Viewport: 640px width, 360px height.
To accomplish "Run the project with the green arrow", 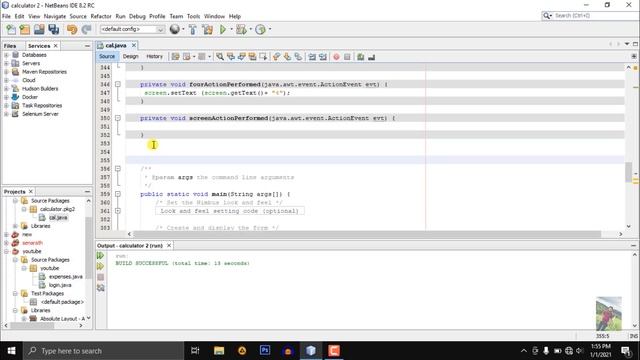I will pos(223,29).
